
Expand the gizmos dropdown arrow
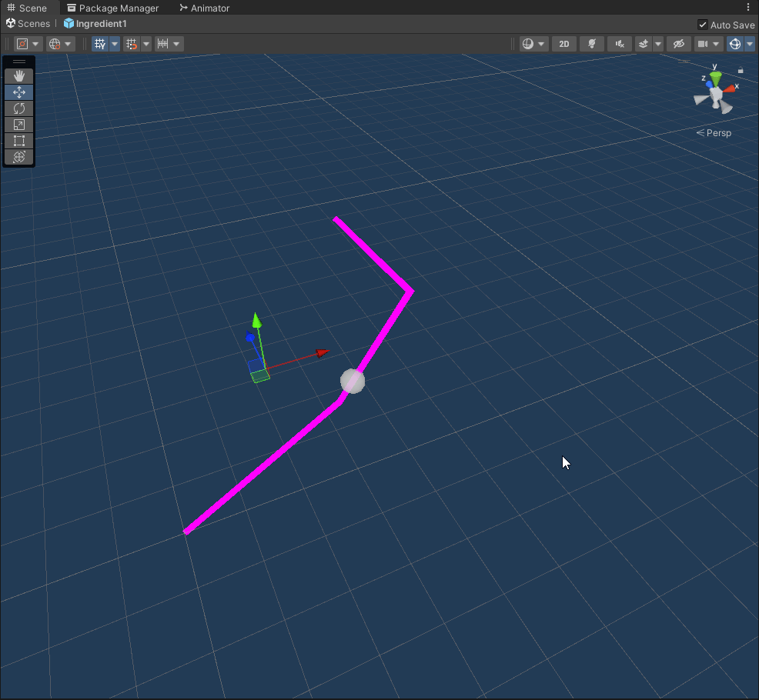(750, 44)
